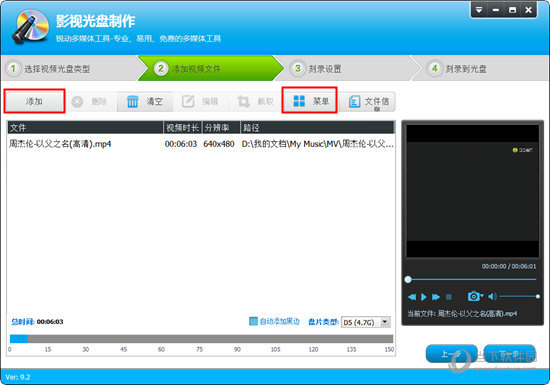Open the title bar dropdown menu arrow
The width and height of the screenshot is (550, 385).
[x=479, y=10]
